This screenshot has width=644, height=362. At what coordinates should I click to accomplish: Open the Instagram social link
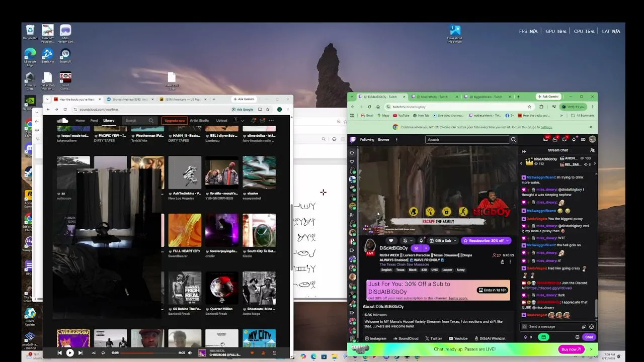[376, 338]
